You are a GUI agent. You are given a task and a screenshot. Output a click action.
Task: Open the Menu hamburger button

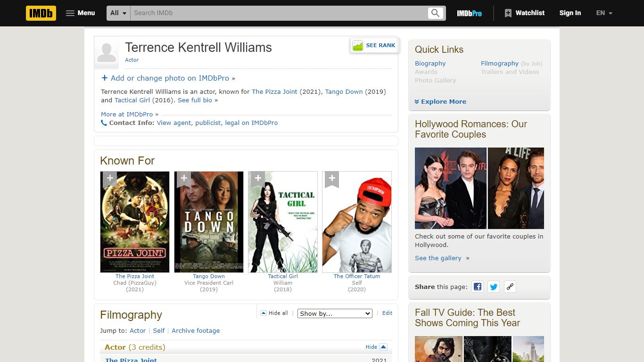click(81, 13)
